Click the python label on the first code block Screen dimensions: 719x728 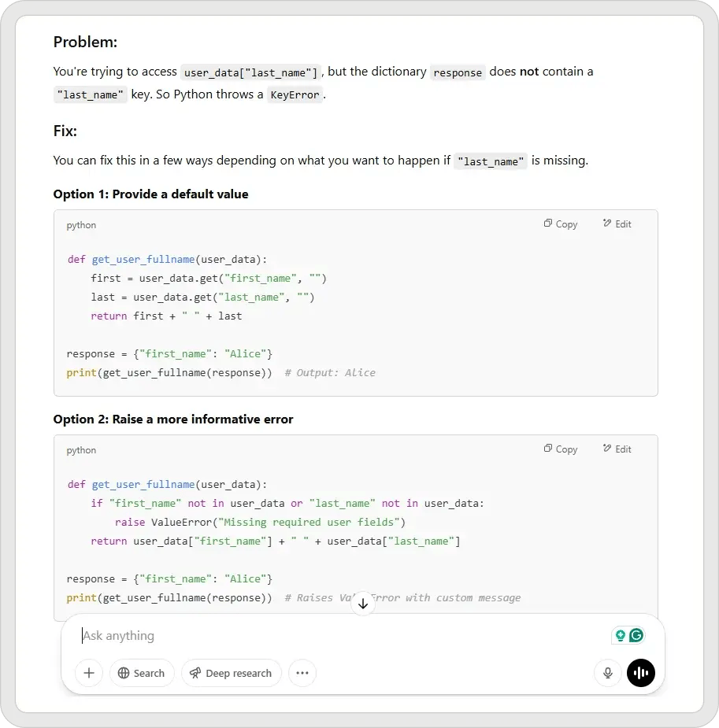(x=80, y=225)
